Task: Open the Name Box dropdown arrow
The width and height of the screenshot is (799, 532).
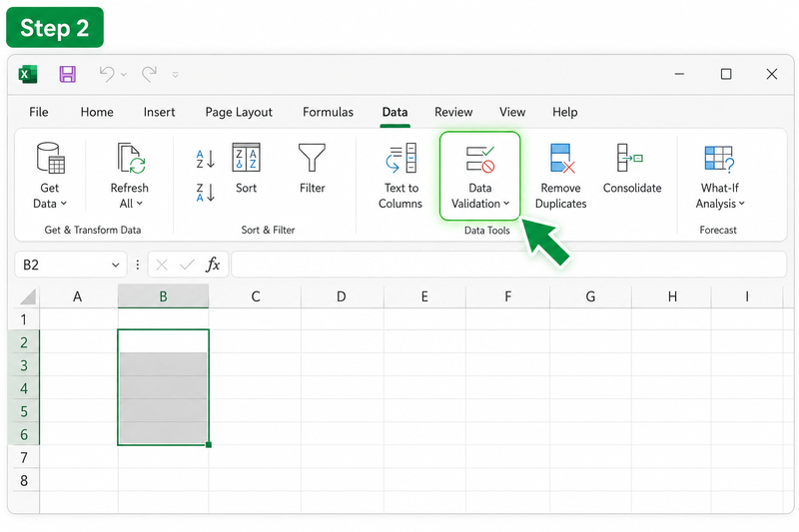Action: pos(116,266)
